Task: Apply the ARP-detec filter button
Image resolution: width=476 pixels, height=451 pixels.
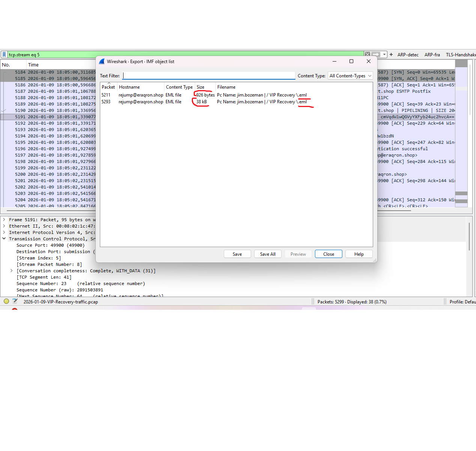Action: [x=408, y=54]
